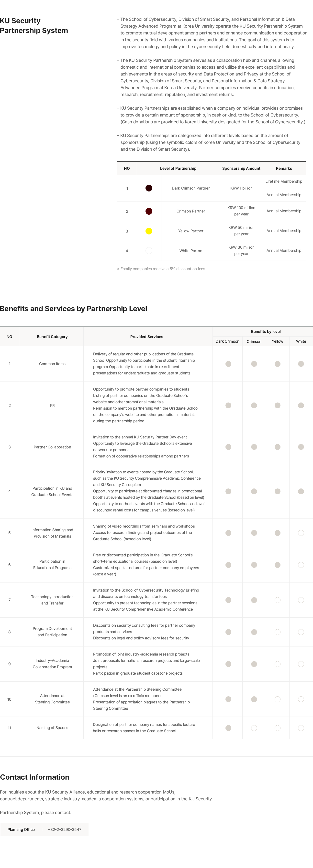Click Technology Introduction empty circle under Yellow
The height and width of the screenshot is (868, 313).
point(277,600)
